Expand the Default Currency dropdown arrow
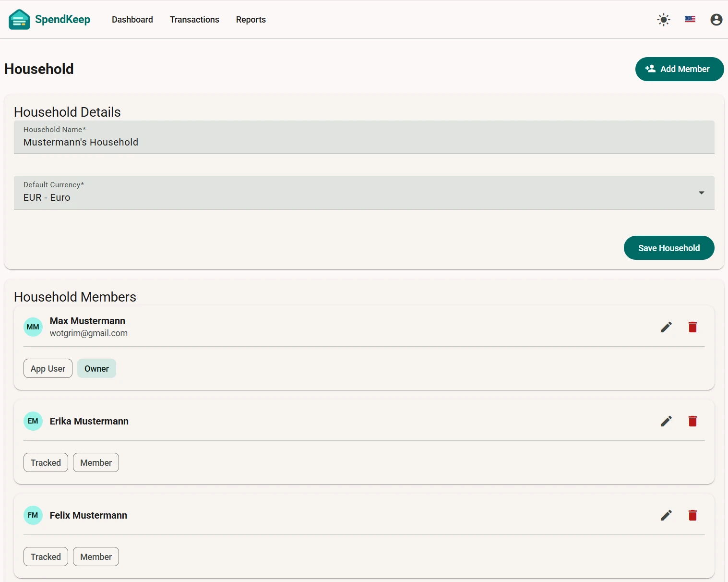The height and width of the screenshot is (582, 728). (x=702, y=193)
